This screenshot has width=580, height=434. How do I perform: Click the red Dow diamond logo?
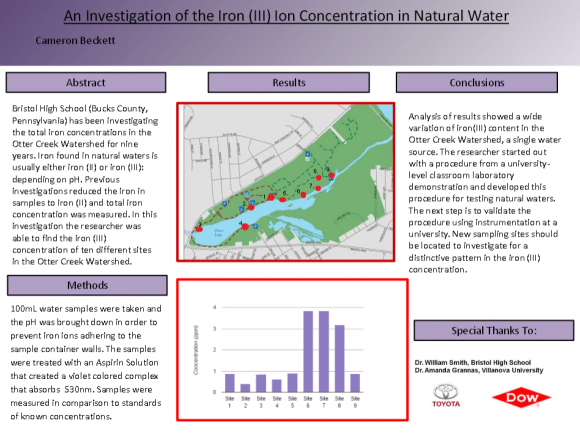tap(522, 398)
